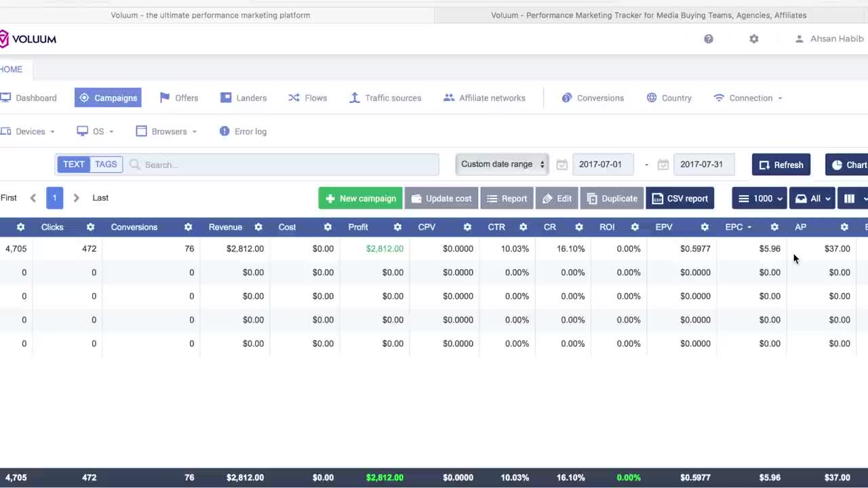868x488 pixels.
Task: Go to next page arrow
Action: 76,198
